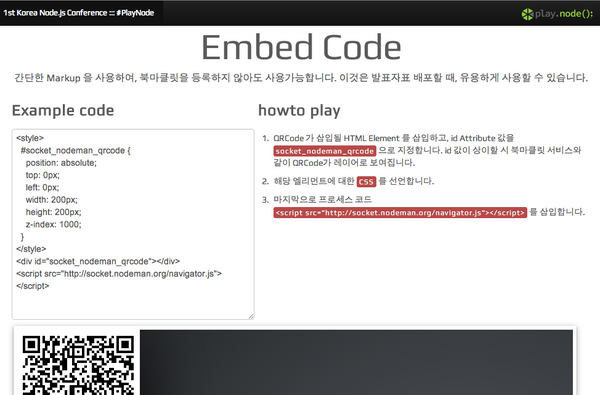Click the red script src navigator.js code snippet

point(400,212)
